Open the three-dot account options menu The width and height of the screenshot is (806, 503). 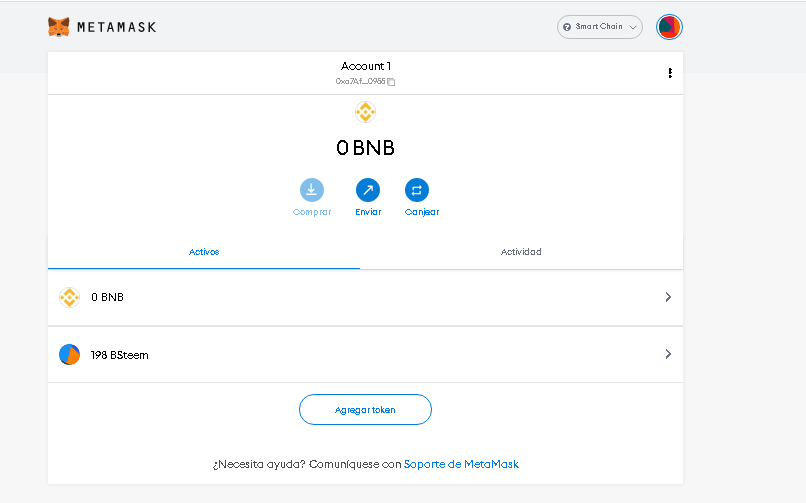point(670,73)
